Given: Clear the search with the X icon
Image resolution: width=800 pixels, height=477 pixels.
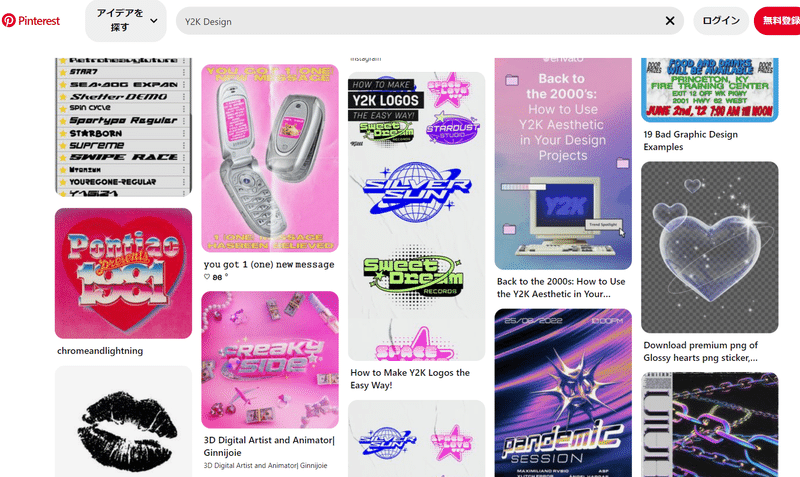Looking at the screenshot, I should coord(670,20).
